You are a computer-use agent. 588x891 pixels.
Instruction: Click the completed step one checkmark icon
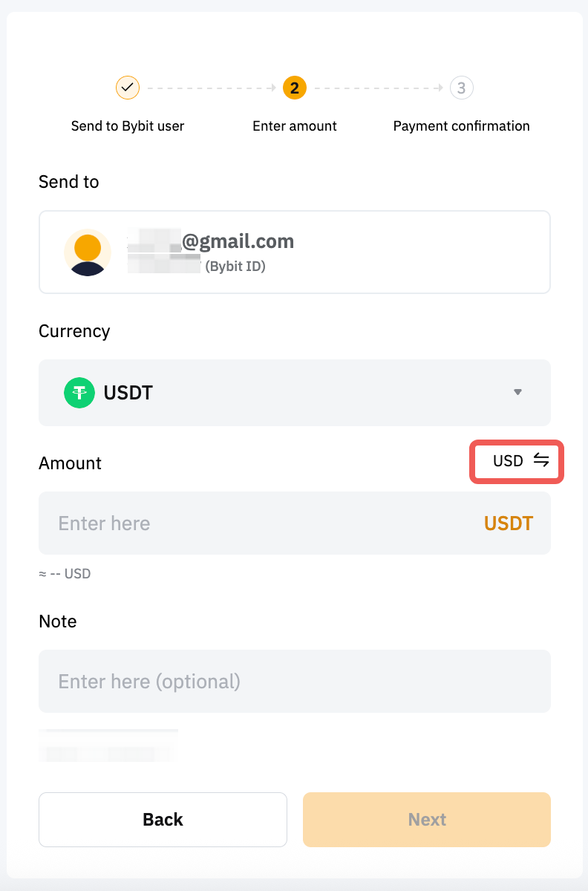pos(128,88)
